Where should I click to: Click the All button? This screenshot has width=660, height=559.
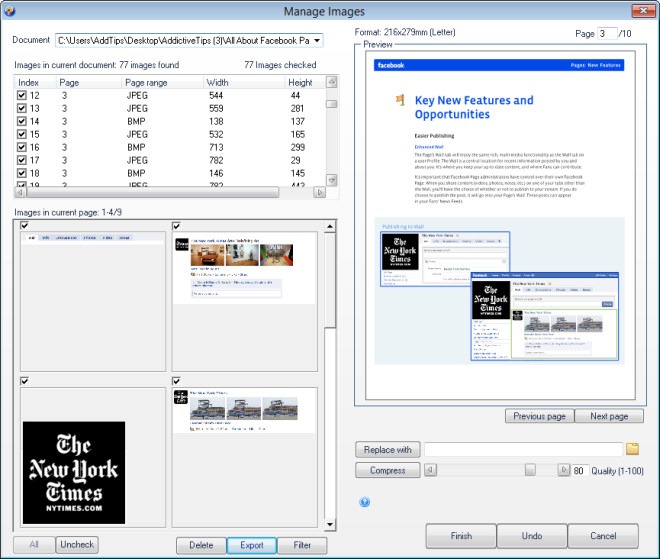tap(34, 544)
